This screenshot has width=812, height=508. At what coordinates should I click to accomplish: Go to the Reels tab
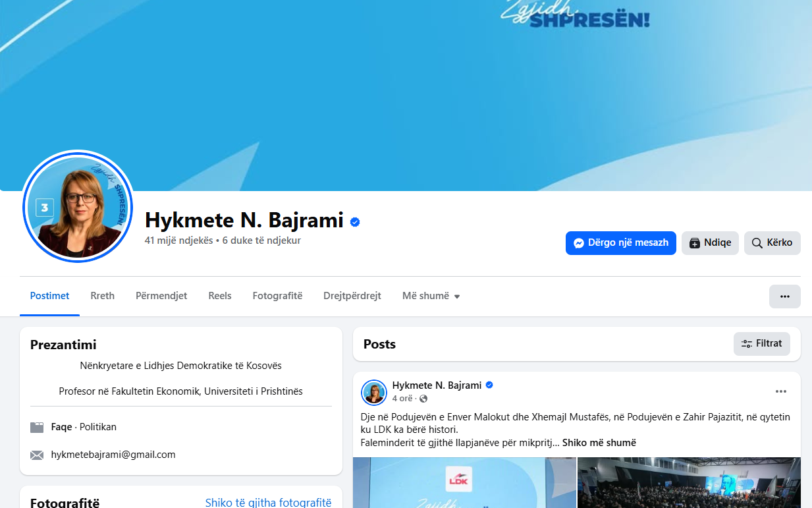[219, 296]
